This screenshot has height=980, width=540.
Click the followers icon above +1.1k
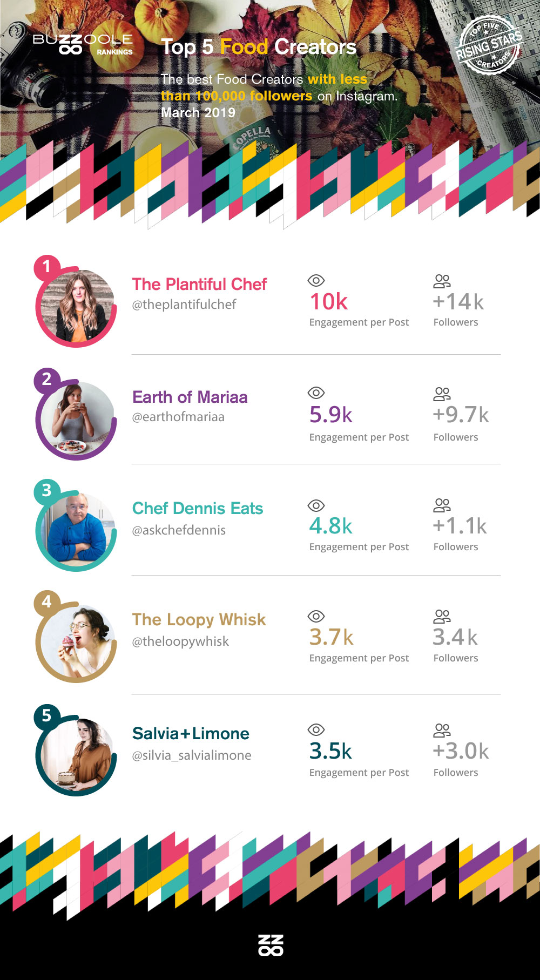(x=442, y=505)
